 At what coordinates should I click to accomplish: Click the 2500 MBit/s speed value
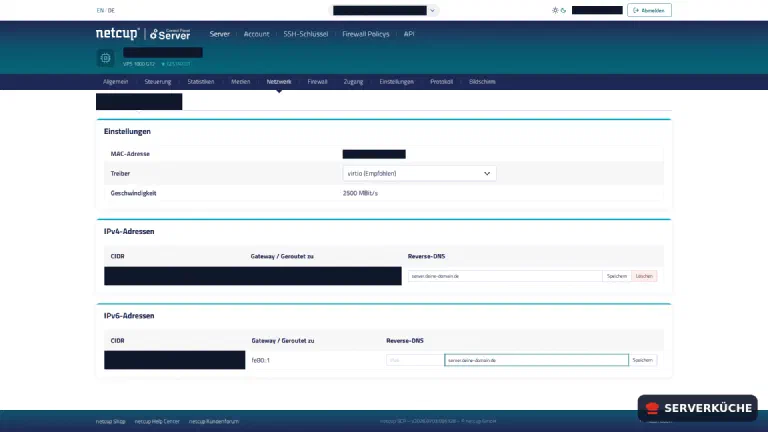360,193
